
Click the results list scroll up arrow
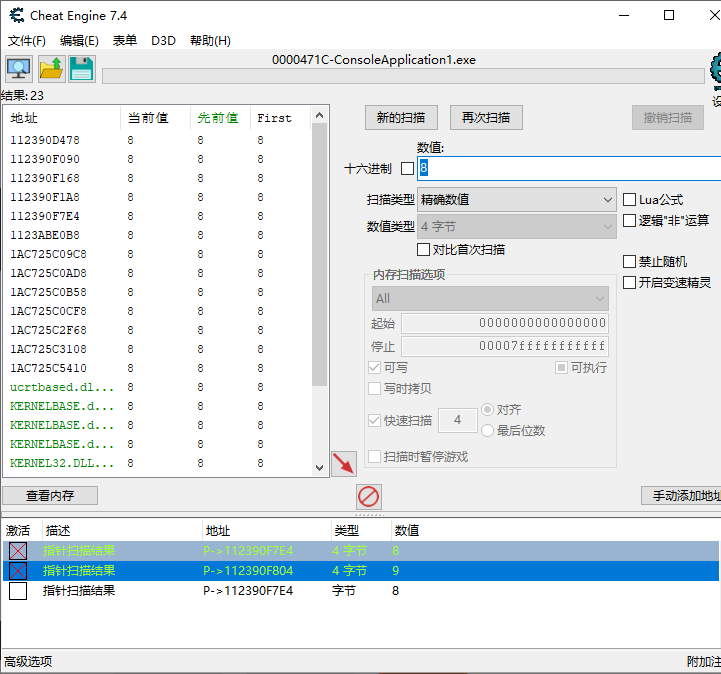[320, 115]
